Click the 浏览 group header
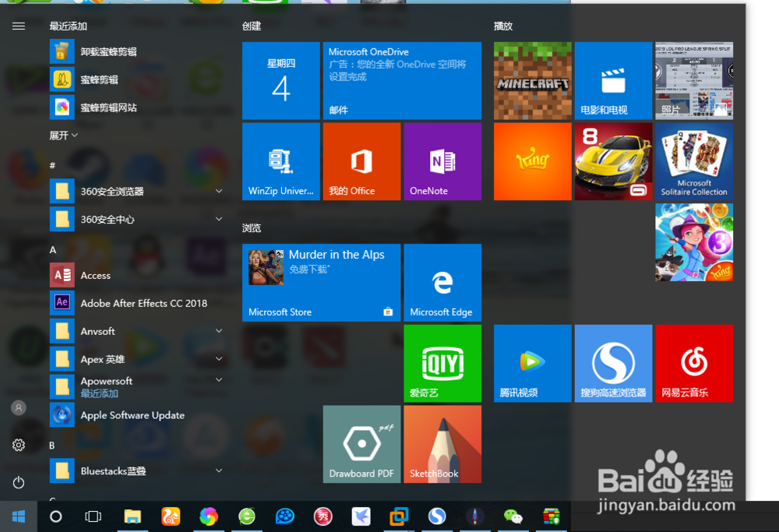The width and height of the screenshot is (779, 532). pos(252,228)
